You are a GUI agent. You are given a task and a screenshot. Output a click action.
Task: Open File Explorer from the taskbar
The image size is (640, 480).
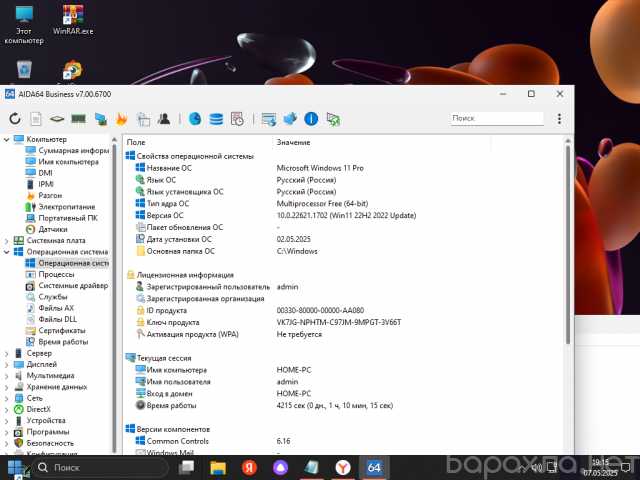coord(218,468)
